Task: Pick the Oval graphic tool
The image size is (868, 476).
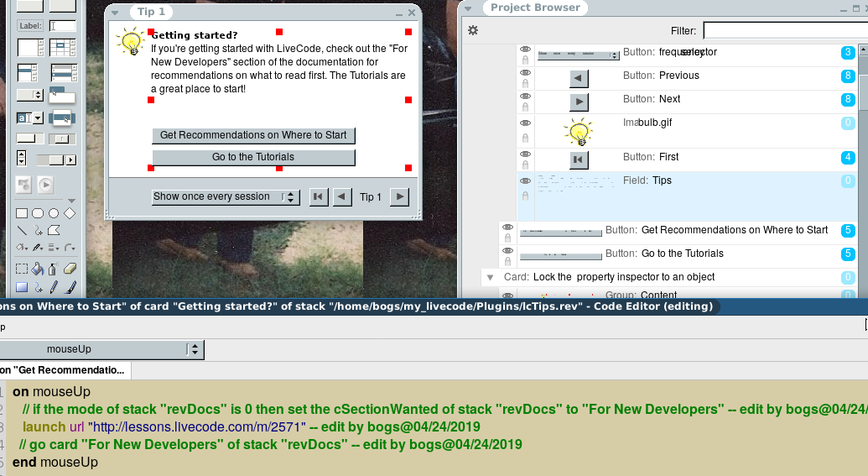Action: [54, 213]
